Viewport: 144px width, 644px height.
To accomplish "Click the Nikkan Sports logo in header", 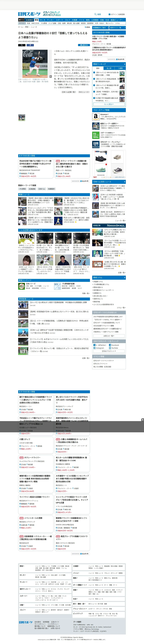I will pyautogui.click(x=29, y=14).
